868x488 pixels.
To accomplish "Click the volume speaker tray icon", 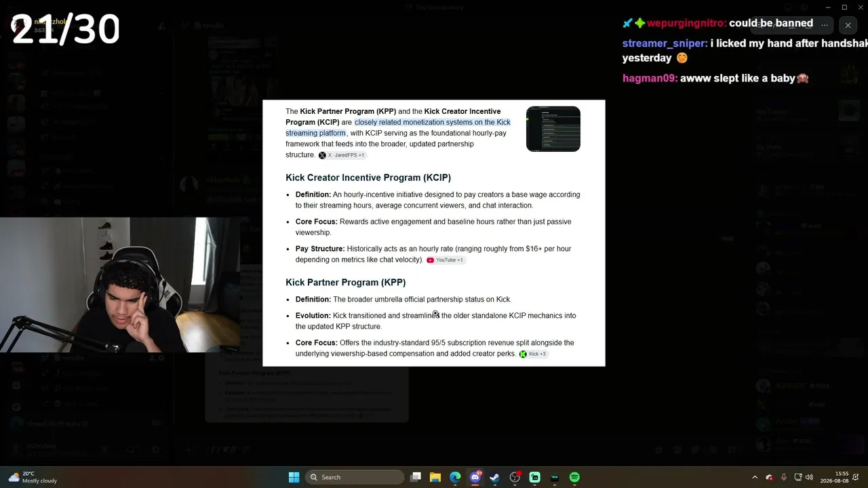I will point(809,477).
